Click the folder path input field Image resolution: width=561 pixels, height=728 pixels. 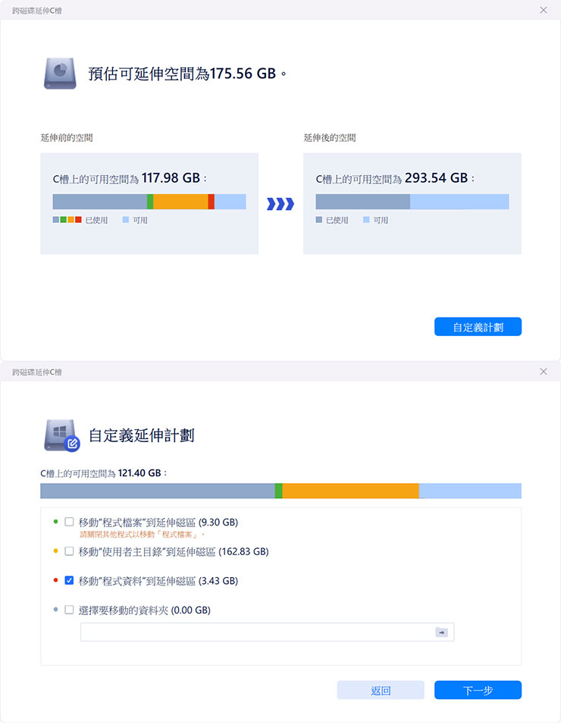click(268, 632)
